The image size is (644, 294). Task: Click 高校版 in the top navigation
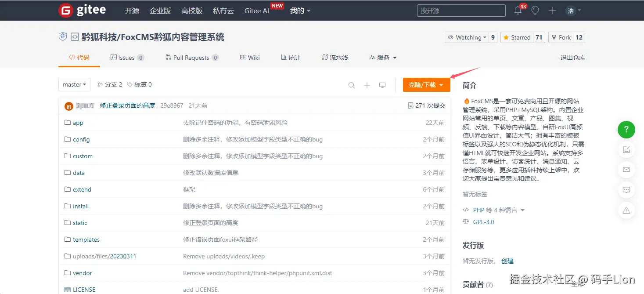[192, 11]
